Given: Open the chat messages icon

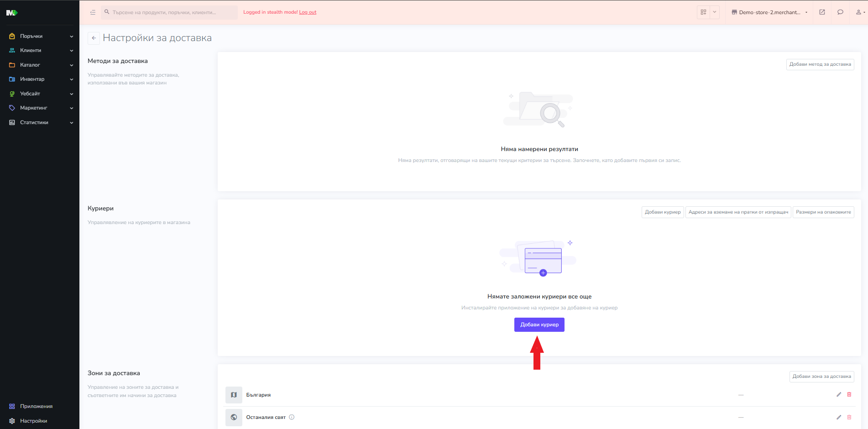Looking at the screenshot, I should coord(840,12).
